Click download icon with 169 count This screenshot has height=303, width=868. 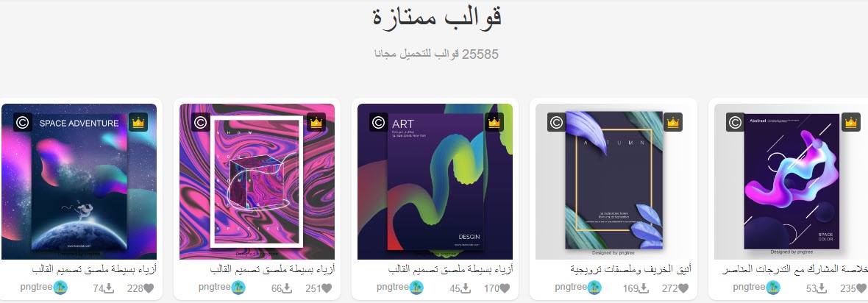tap(644, 288)
